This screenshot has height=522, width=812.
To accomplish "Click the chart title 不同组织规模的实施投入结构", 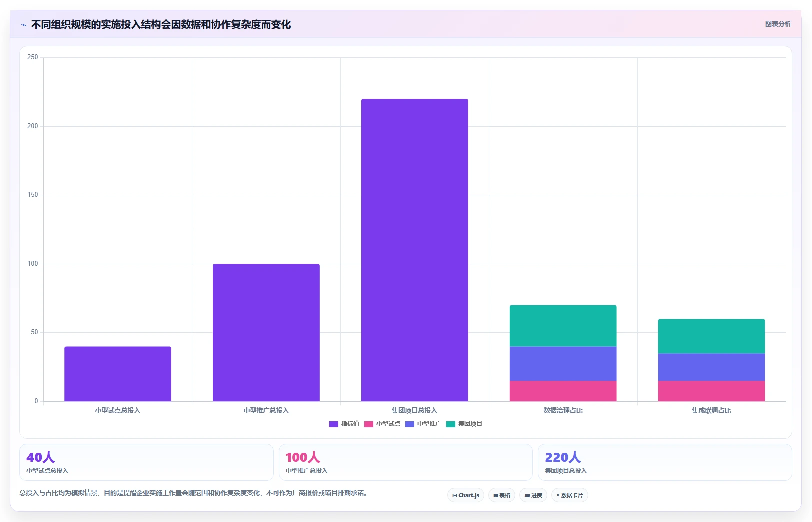I will (161, 24).
